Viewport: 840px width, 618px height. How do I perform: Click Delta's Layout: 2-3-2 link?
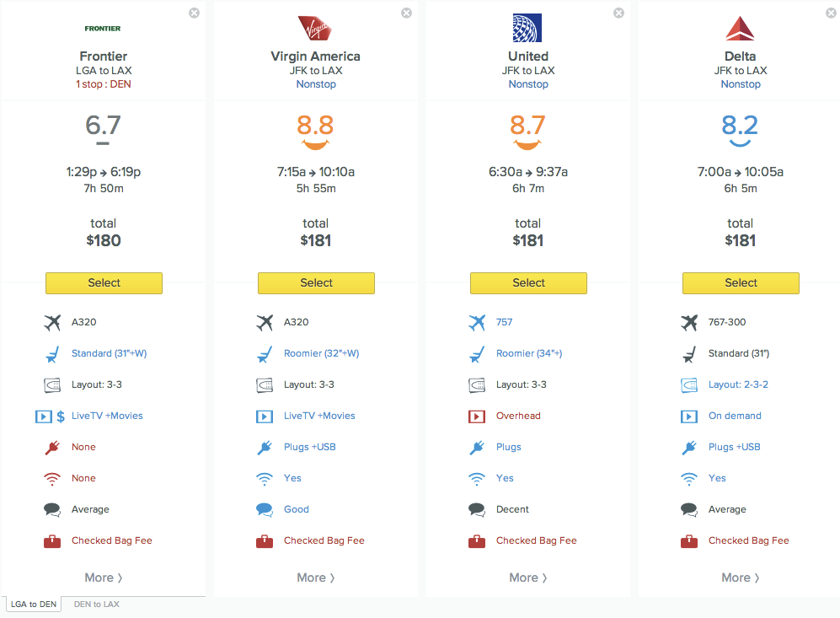(x=738, y=385)
